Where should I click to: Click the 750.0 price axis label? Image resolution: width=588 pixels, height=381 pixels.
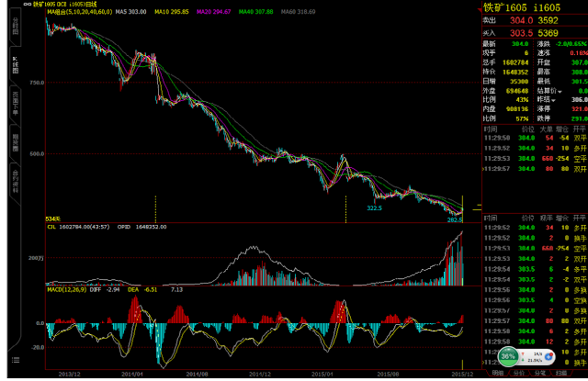click(37, 83)
